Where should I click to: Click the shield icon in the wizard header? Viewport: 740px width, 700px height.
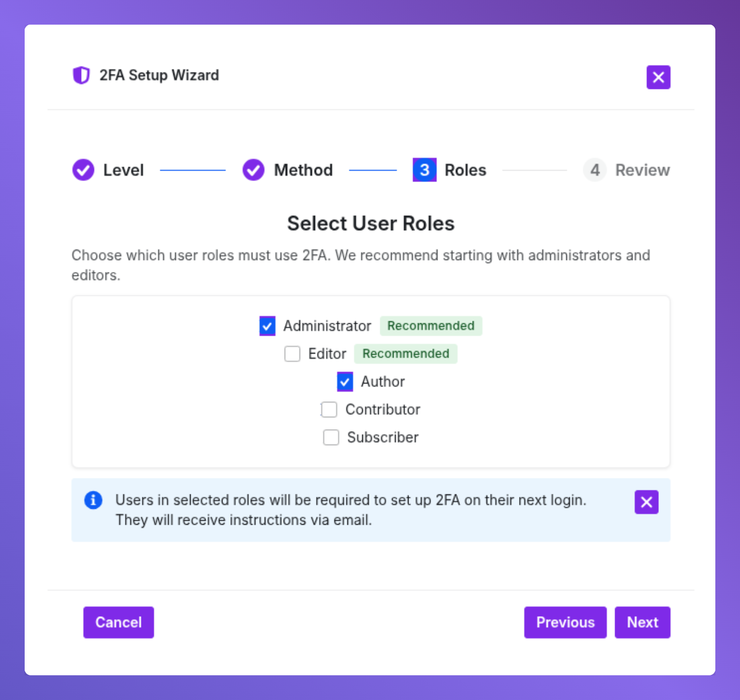pyautogui.click(x=82, y=75)
